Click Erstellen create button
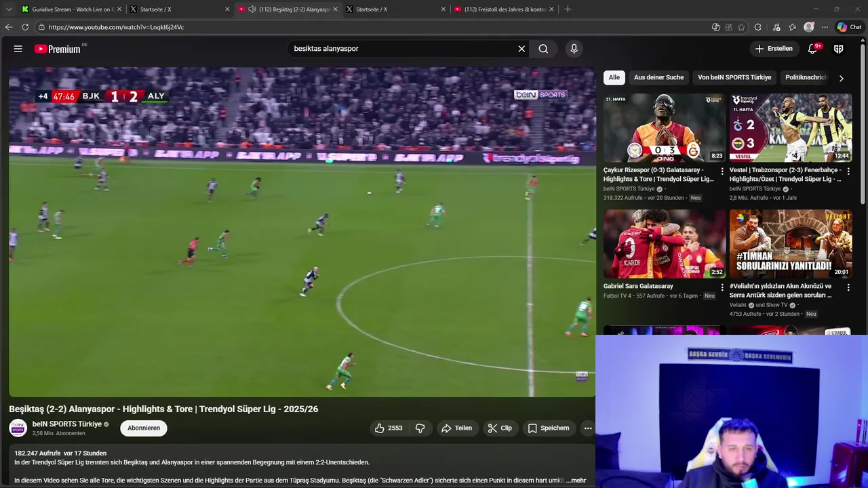 [x=774, y=49]
